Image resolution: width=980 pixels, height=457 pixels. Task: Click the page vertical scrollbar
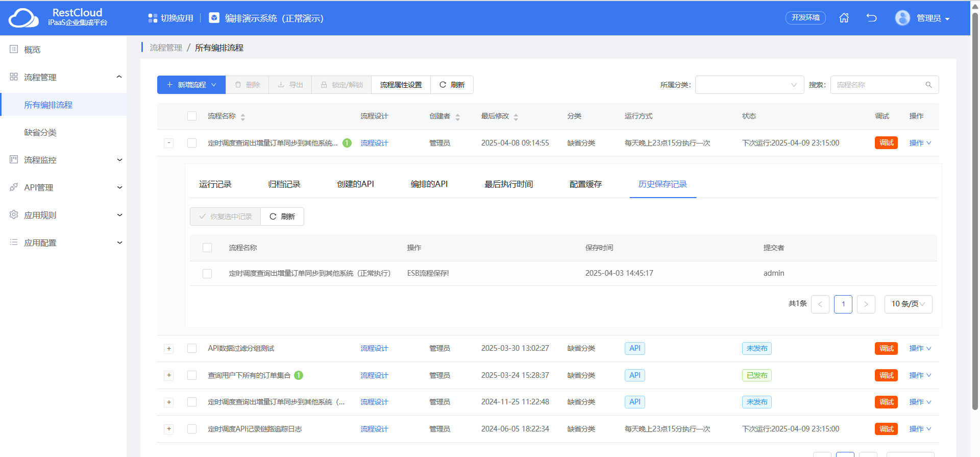pyautogui.click(x=975, y=212)
